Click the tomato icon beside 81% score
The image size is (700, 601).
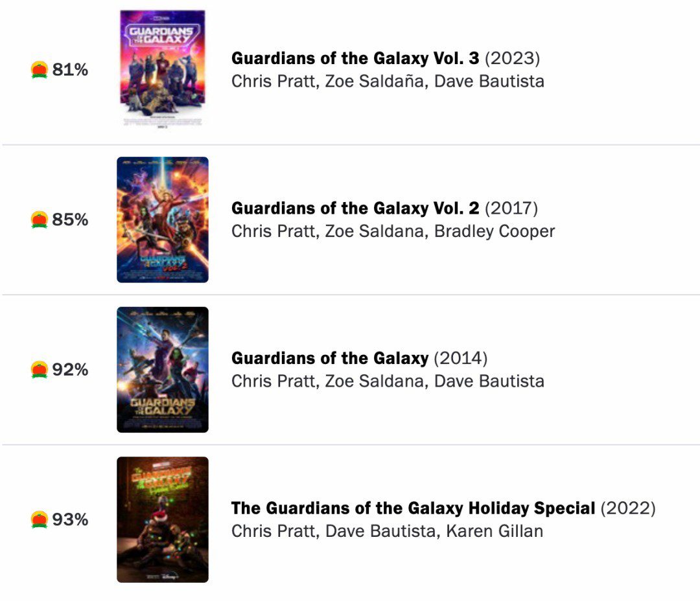pyautogui.click(x=40, y=69)
